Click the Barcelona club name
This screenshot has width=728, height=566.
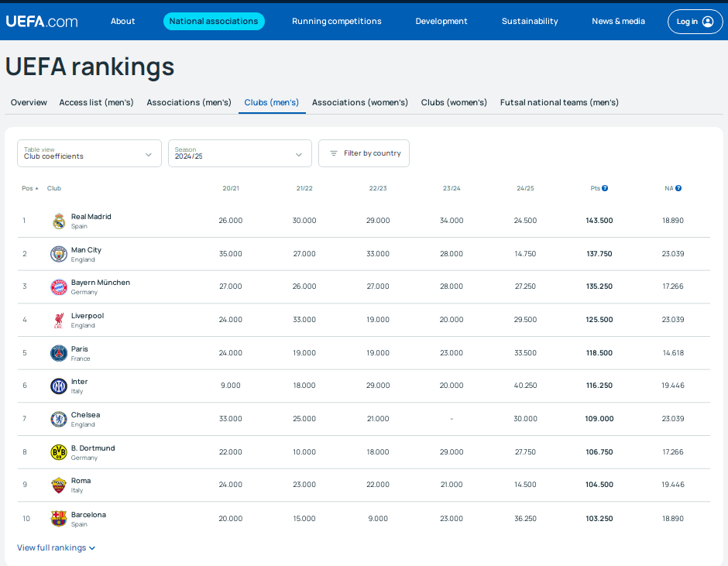click(x=88, y=514)
